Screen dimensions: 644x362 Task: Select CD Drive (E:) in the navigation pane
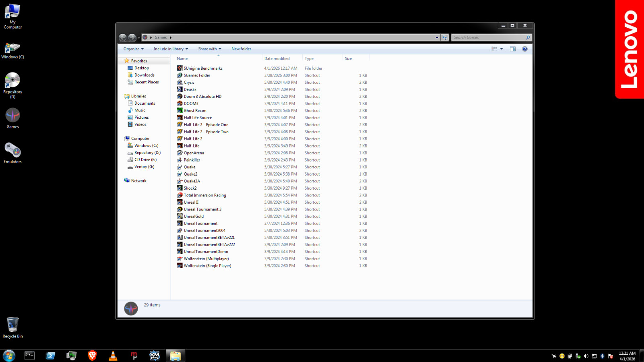[145, 160]
